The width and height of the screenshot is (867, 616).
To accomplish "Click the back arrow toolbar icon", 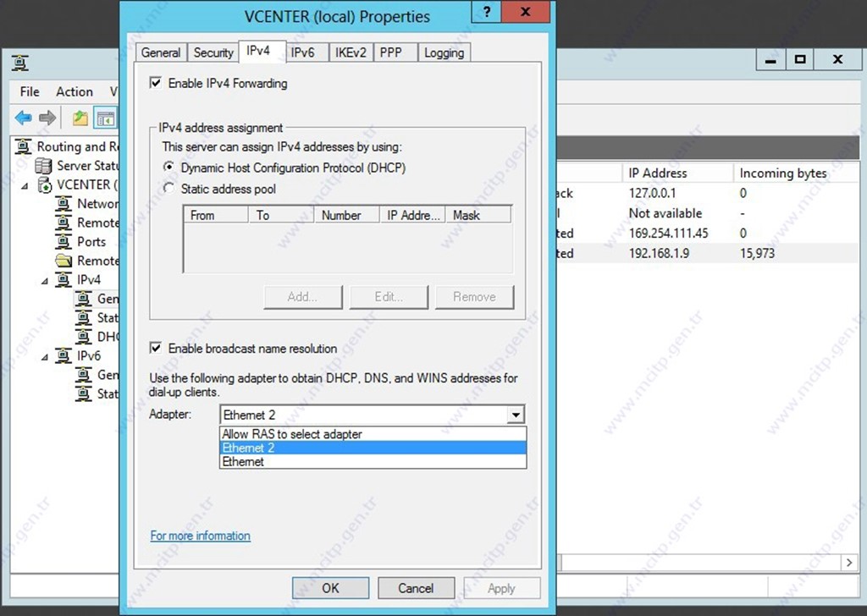I will (x=23, y=118).
